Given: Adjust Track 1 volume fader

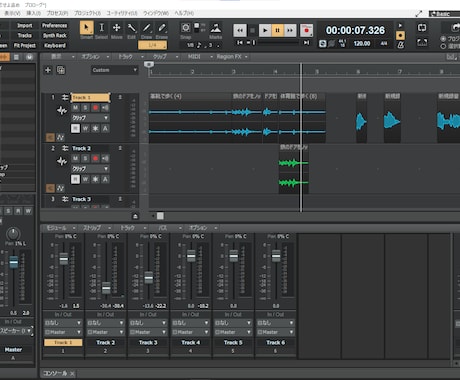Looking at the screenshot, I should [x=63, y=258].
